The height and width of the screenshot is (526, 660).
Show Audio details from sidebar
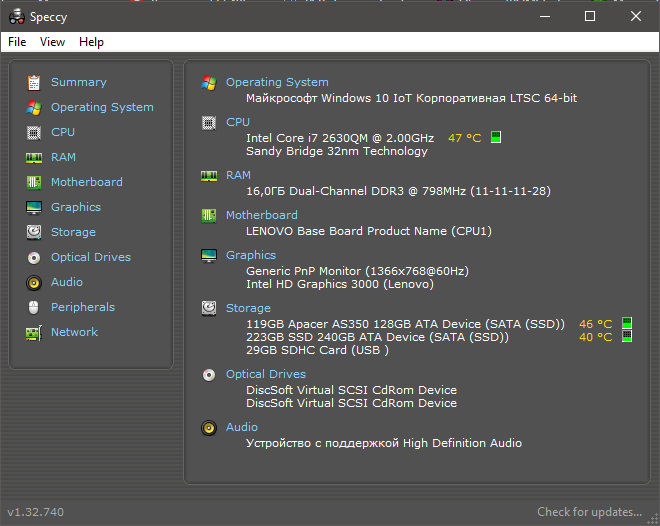pos(67,282)
